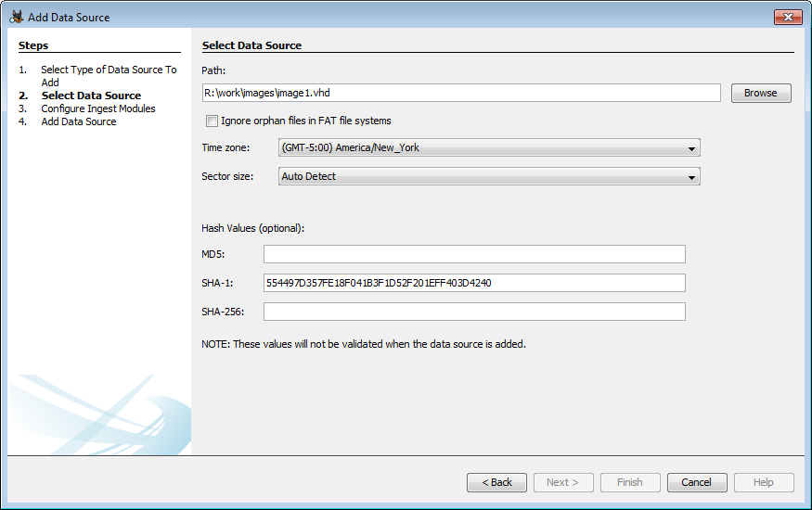This screenshot has width=812, height=510.
Task: Click the Finish button
Action: [x=629, y=482]
